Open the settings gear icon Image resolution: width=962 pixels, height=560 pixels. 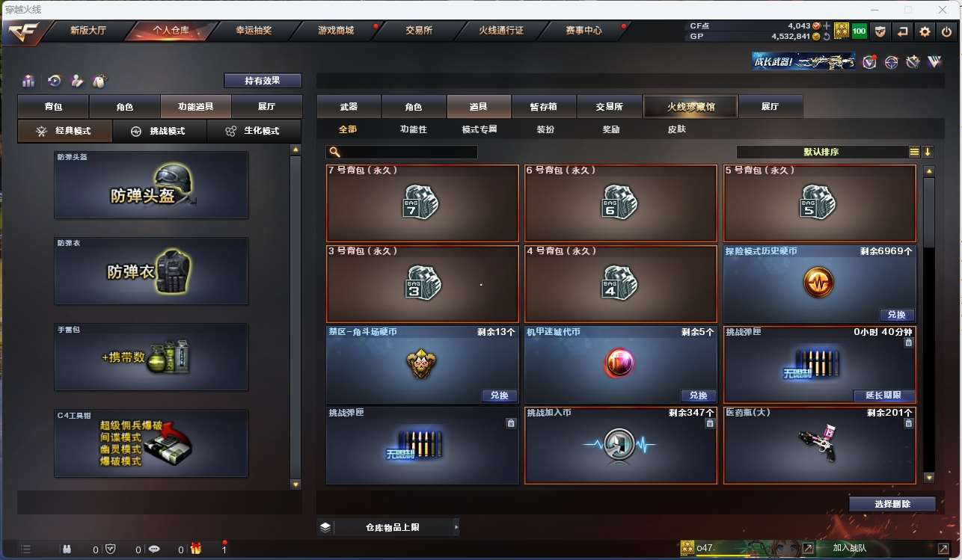tap(925, 31)
